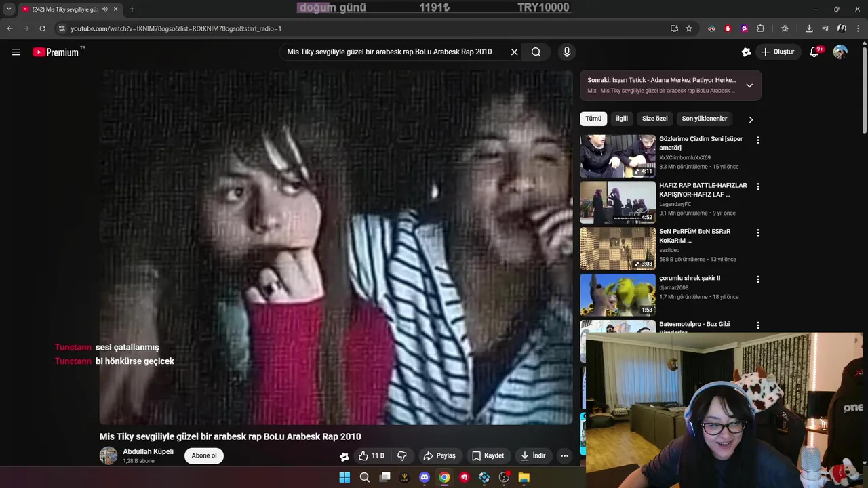
Task: Click the XxXCiimbomluXxX69 channel name
Action: [x=685, y=157]
